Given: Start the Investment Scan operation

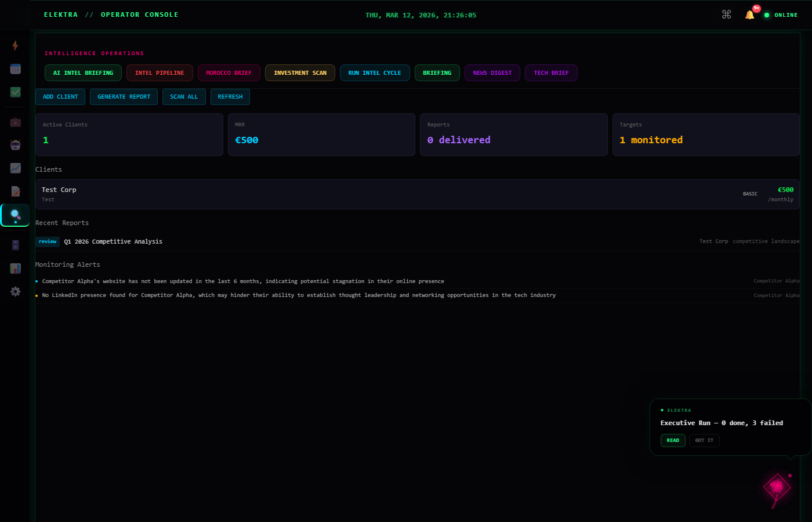Looking at the screenshot, I should click(300, 73).
